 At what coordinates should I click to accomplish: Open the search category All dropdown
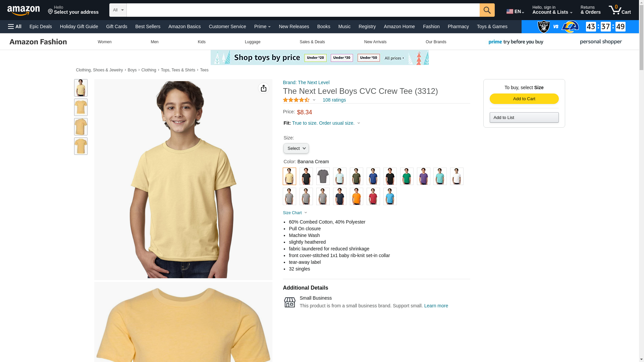[x=118, y=10]
